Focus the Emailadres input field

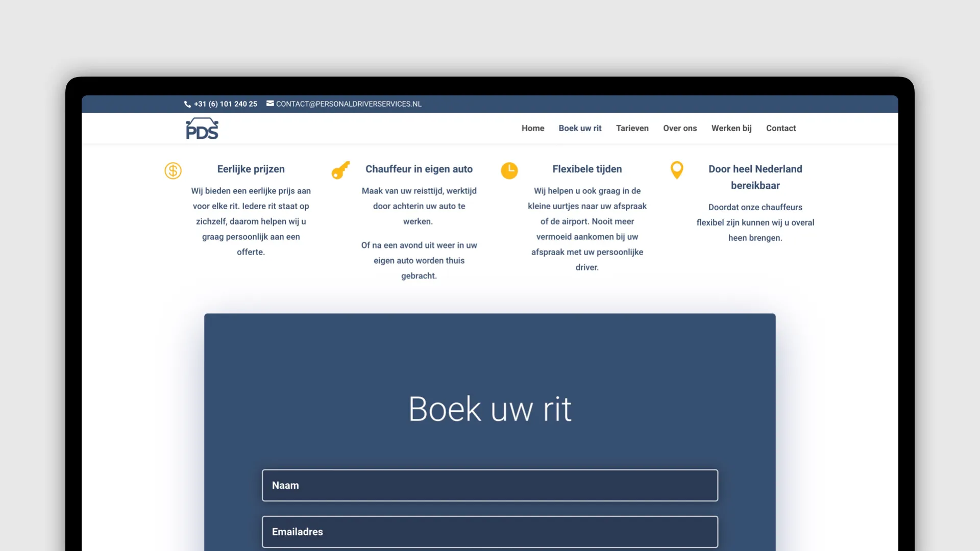[490, 532]
